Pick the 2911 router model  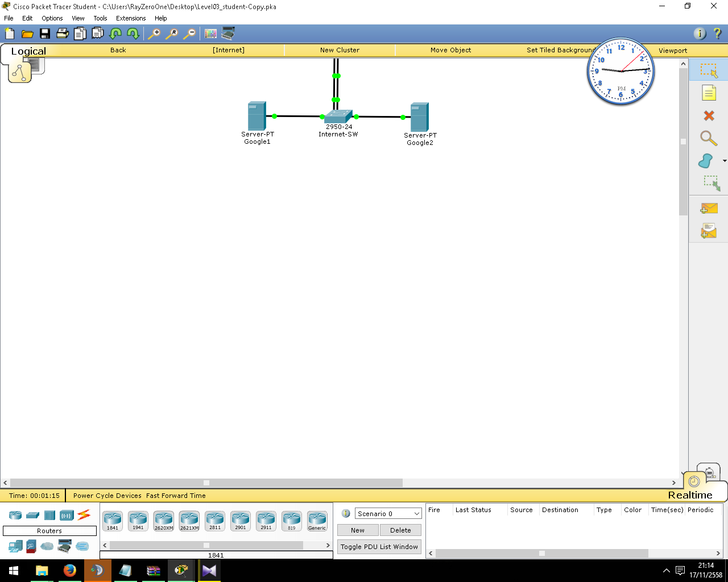point(266,521)
